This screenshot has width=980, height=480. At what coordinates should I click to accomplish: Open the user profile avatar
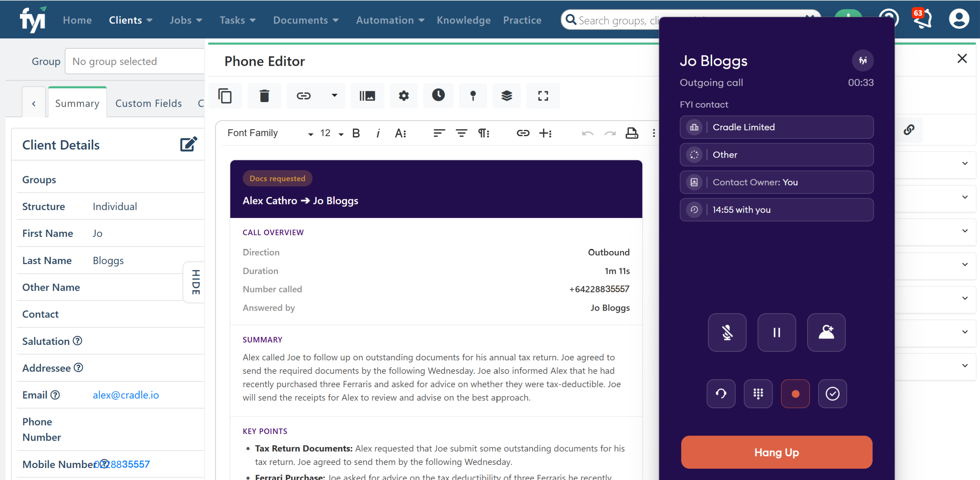point(959,19)
